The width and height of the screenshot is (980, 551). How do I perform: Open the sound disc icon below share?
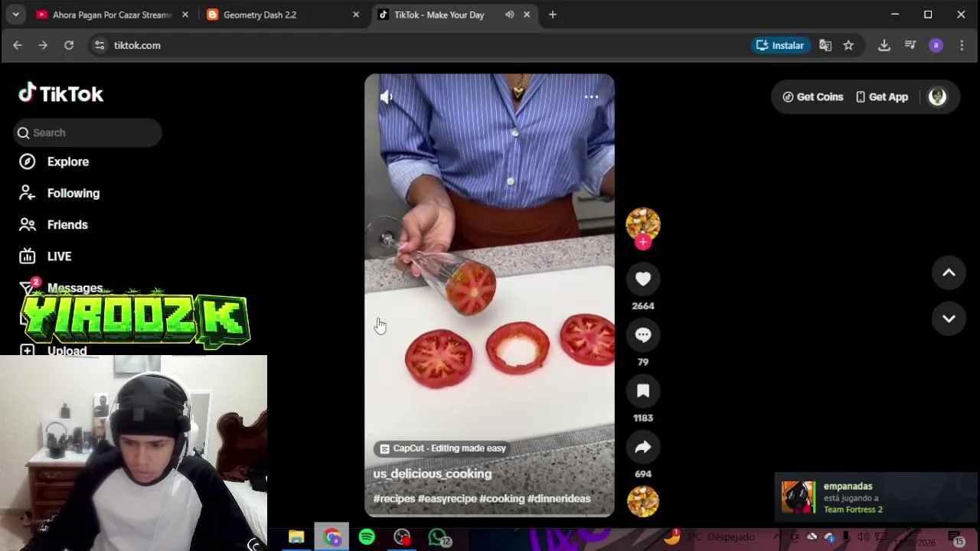(643, 501)
